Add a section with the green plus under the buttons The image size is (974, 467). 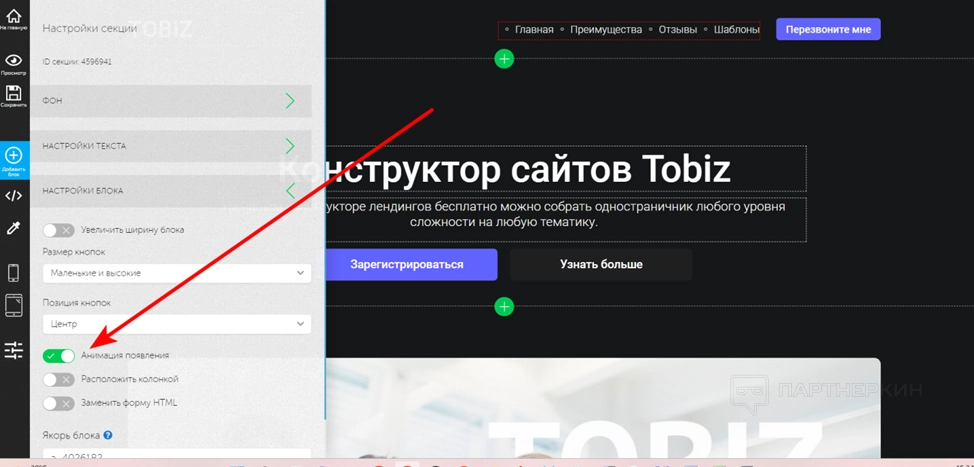[504, 306]
